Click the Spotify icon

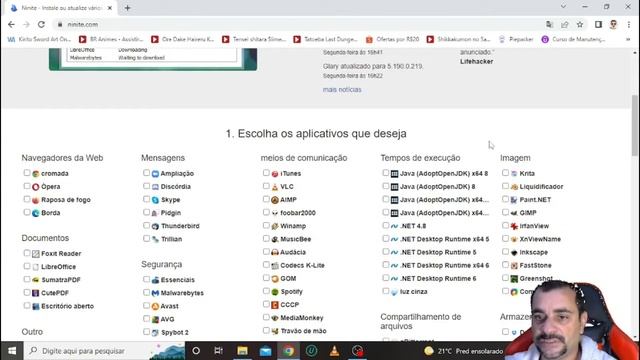(x=275, y=292)
